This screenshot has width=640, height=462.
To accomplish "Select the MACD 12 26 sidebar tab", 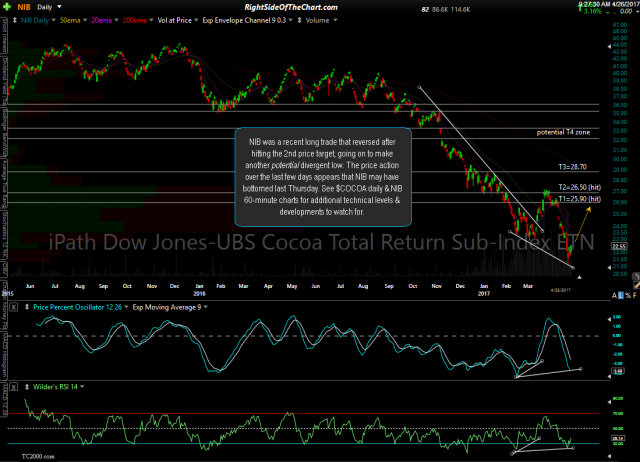I will tap(4, 399).
